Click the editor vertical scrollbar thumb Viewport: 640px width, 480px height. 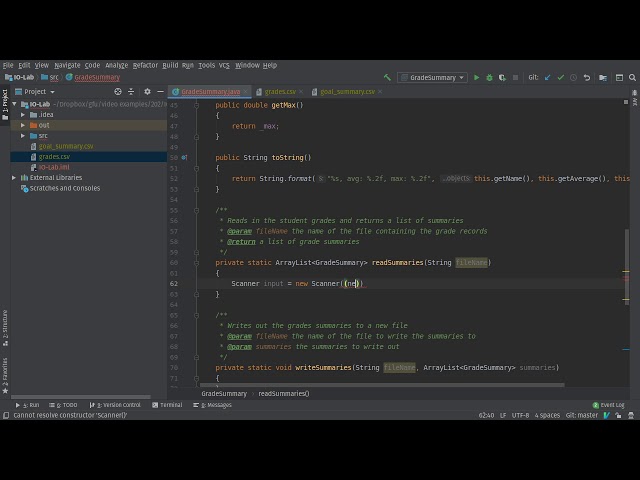coord(627,266)
